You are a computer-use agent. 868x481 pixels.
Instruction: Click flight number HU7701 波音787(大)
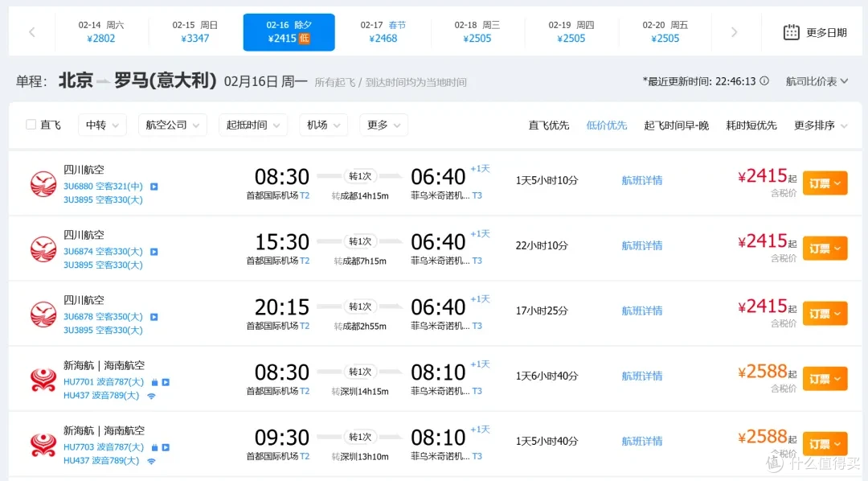(104, 382)
